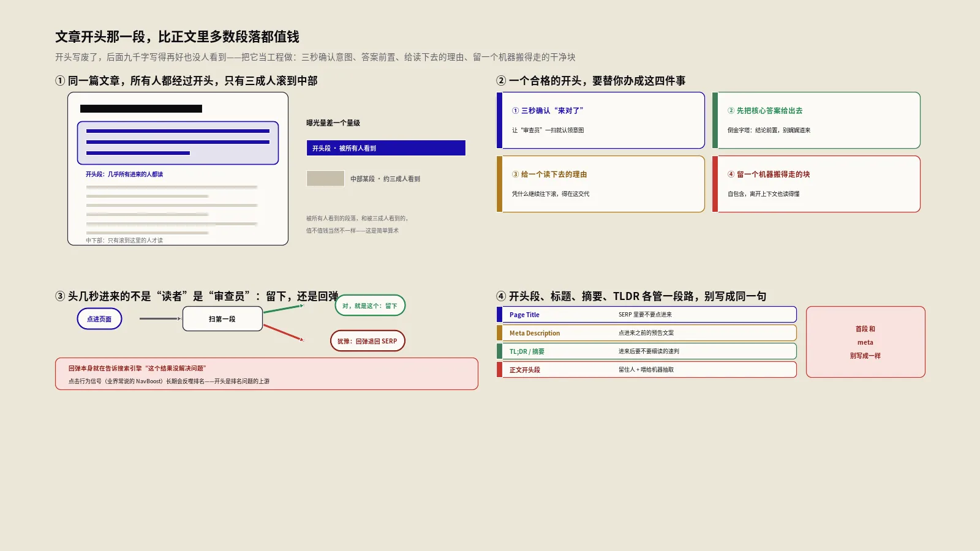The image size is (980, 551).
Task: Click the black title bar in the page mockup
Action: coord(141,109)
